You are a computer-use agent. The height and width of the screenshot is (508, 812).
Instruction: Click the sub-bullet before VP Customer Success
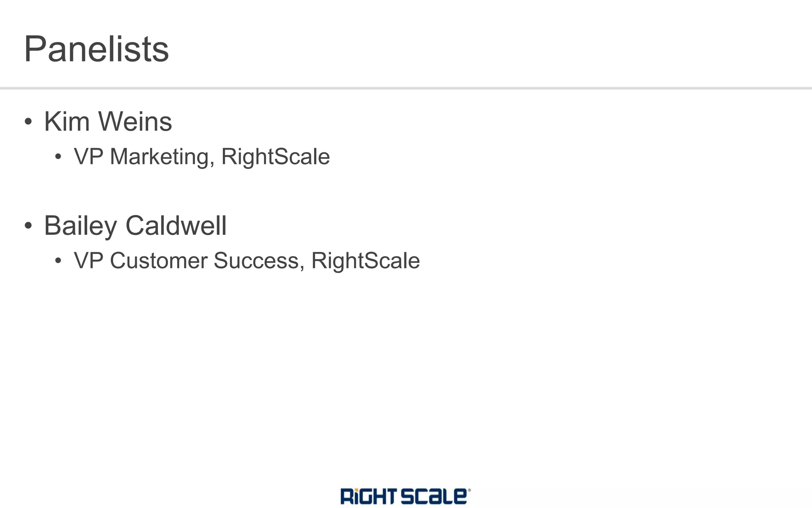click(x=58, y=261)
